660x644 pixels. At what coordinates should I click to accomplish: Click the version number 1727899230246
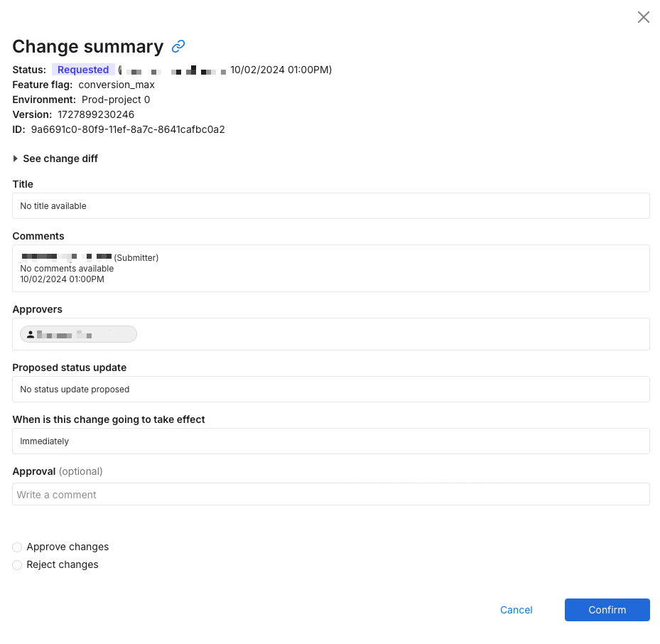(96, 114)
